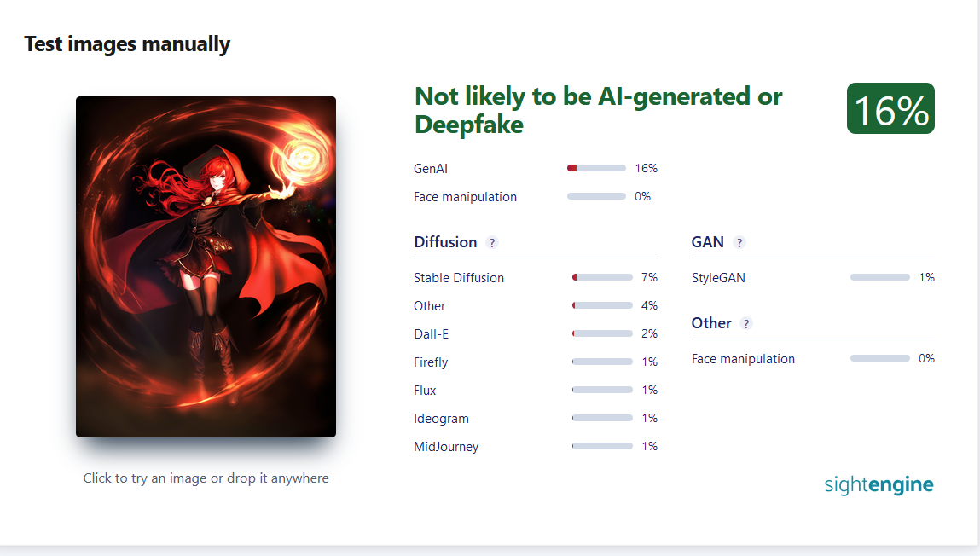The image size is (980, 556).
Task: Click the top Face manipulation 0% bar
Action: (596, 196)
